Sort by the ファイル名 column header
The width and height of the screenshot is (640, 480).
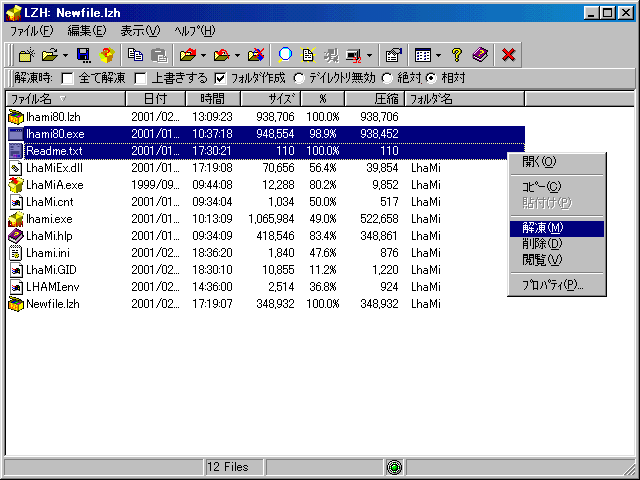pos(66,99)
